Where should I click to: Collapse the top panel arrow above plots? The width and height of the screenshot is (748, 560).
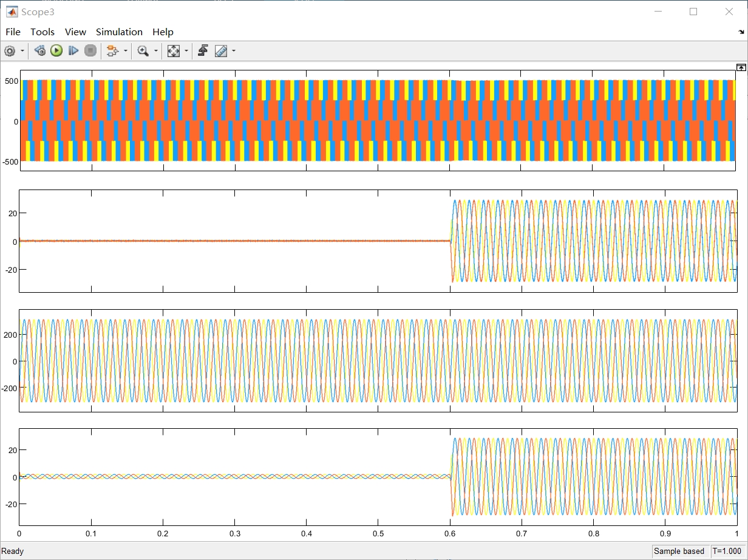coord(741,67)
